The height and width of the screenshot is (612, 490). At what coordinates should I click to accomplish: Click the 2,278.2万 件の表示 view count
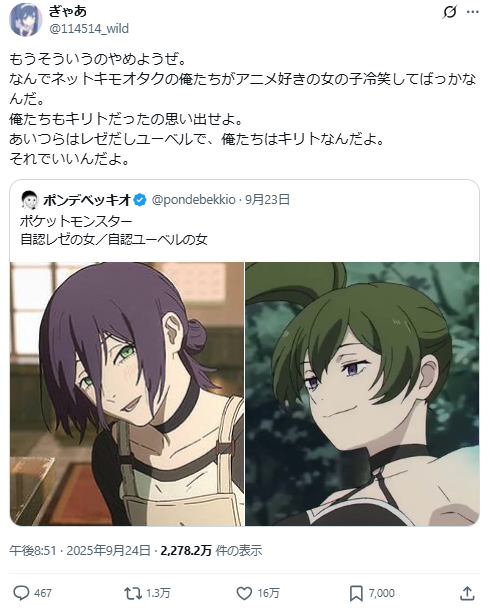pos(211,550)
